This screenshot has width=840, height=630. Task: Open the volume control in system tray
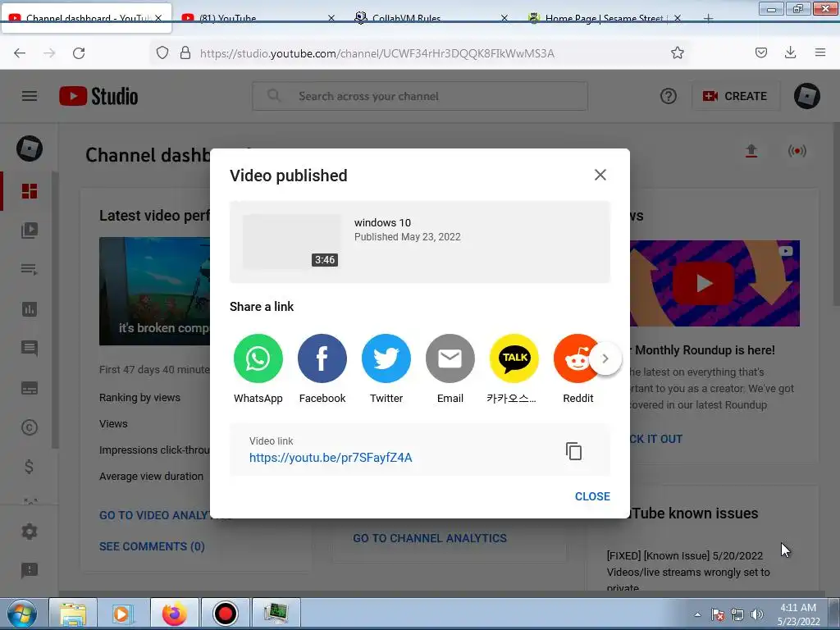(x=757, y=614)
